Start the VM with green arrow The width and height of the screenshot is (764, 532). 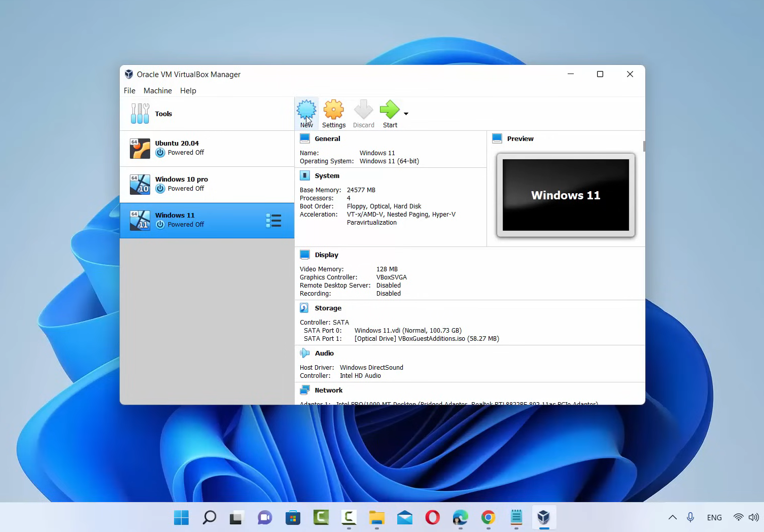click(x=390, y=110)
